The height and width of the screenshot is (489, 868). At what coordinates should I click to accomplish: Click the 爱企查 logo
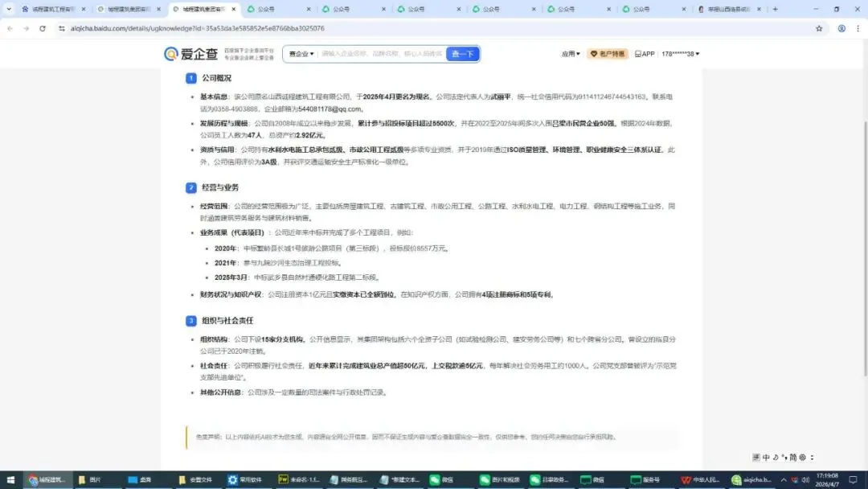191,54
